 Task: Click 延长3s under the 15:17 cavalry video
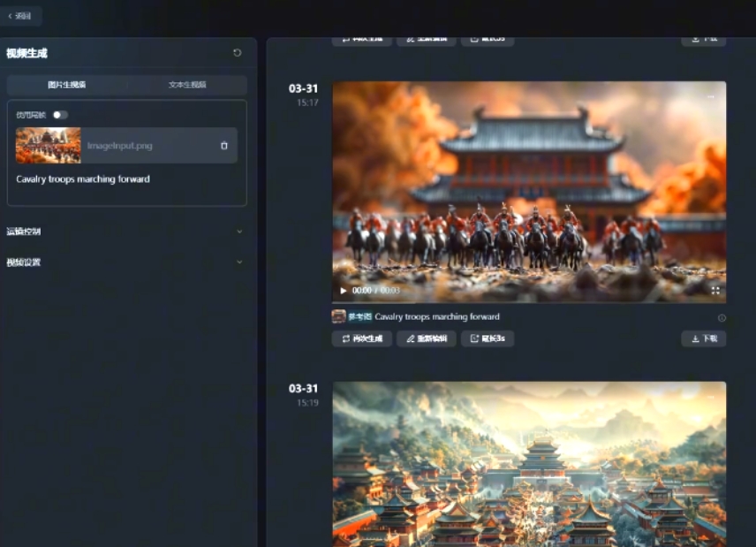click(x=488, y=338)
